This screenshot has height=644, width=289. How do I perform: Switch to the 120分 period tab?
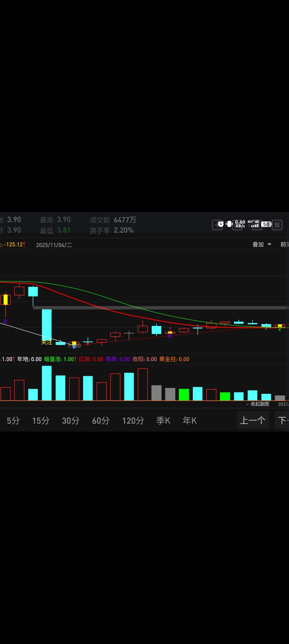click(x=133, y=421)
